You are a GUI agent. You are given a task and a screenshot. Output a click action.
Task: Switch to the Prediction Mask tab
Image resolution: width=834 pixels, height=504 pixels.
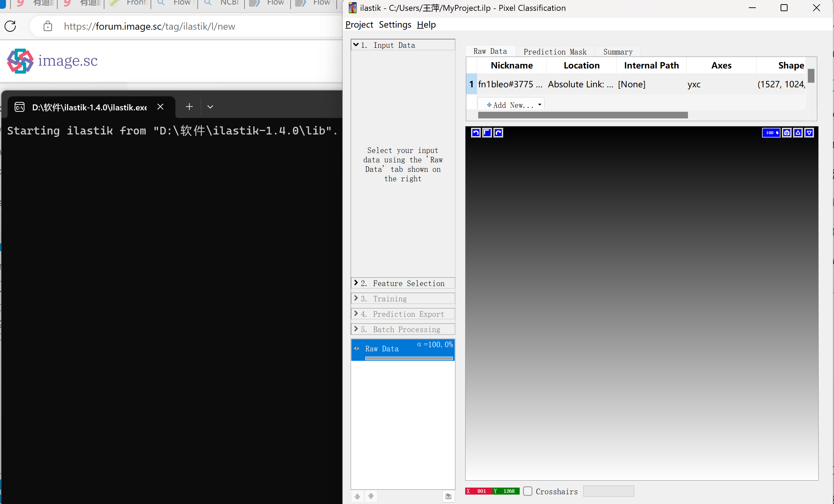point(555,51)
